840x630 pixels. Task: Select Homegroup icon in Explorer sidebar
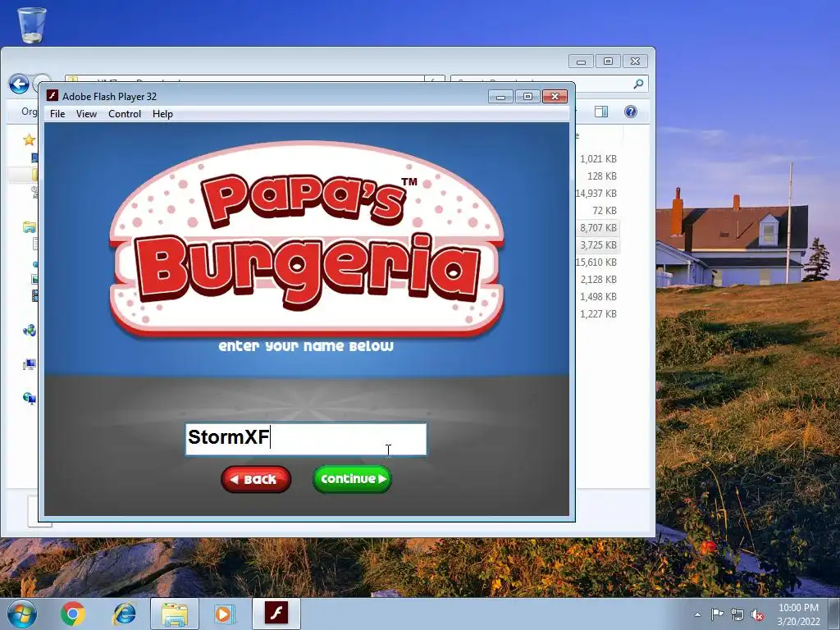(30, 330)
